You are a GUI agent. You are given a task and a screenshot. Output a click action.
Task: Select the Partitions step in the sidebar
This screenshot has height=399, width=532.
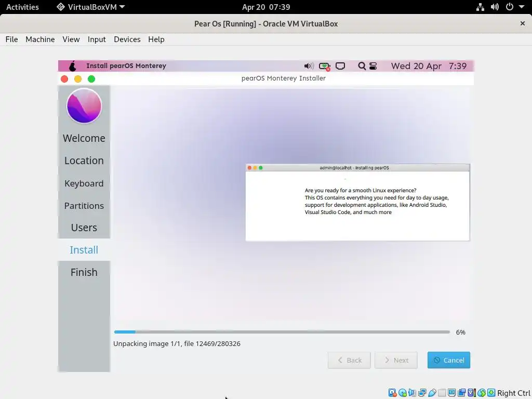84,206
